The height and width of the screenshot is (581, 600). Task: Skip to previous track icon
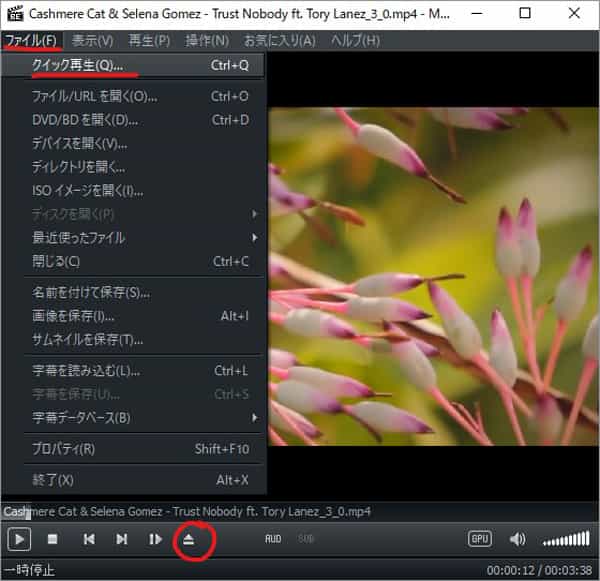pyautogui.click(x=89, y=539)
